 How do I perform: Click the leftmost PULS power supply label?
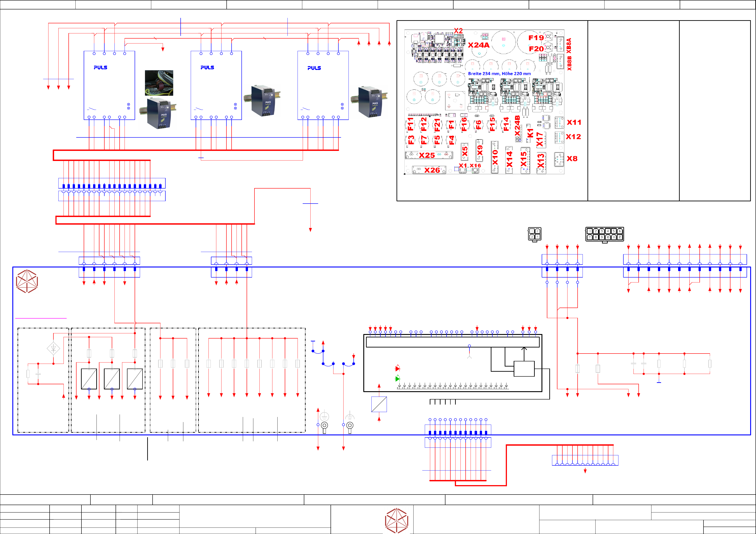[x=101, y=67]
